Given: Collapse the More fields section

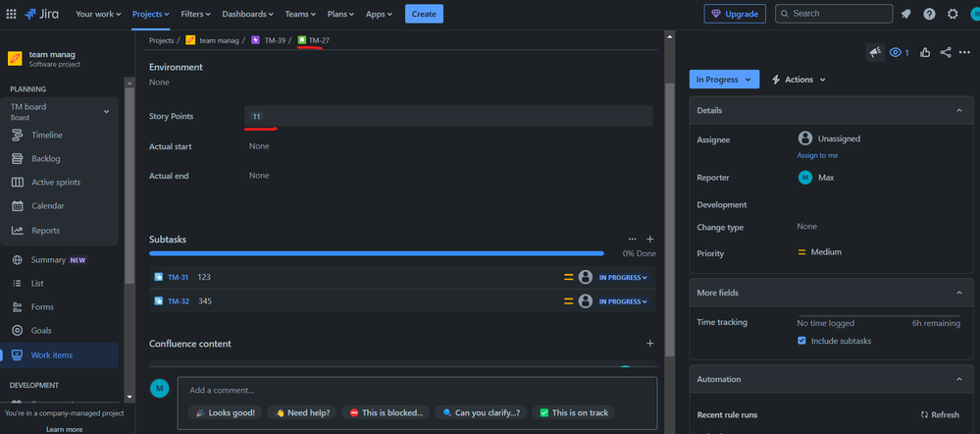Looking at the screenshot, I should click(959, 293).
